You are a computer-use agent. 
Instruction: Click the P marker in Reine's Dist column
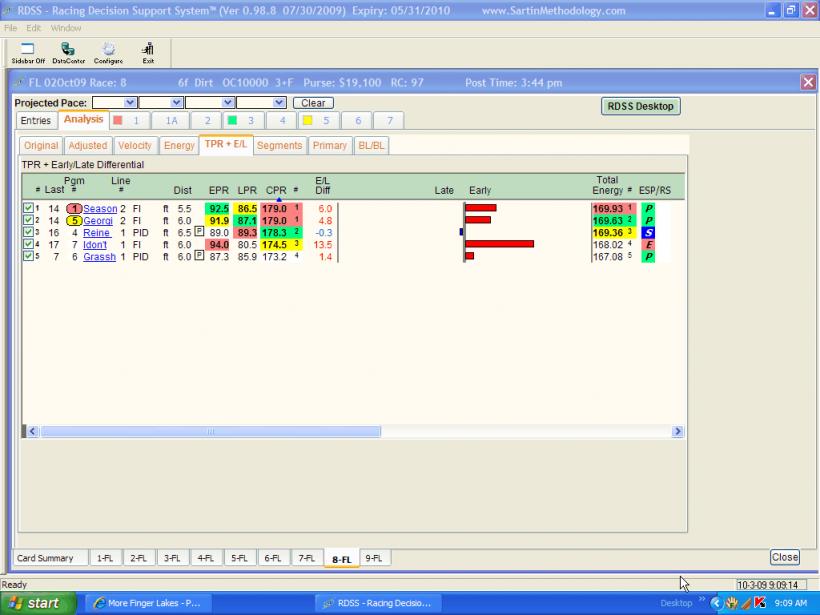point(199,231)
